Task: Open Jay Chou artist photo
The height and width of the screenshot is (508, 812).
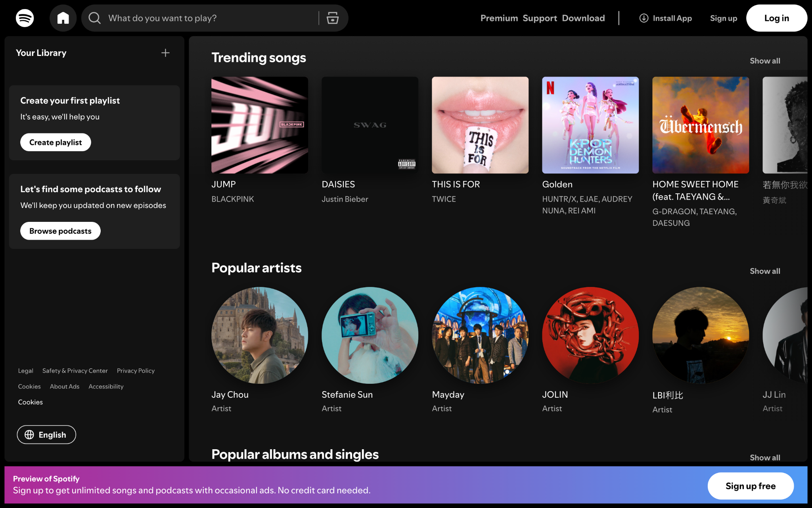Action: (260, 335)
